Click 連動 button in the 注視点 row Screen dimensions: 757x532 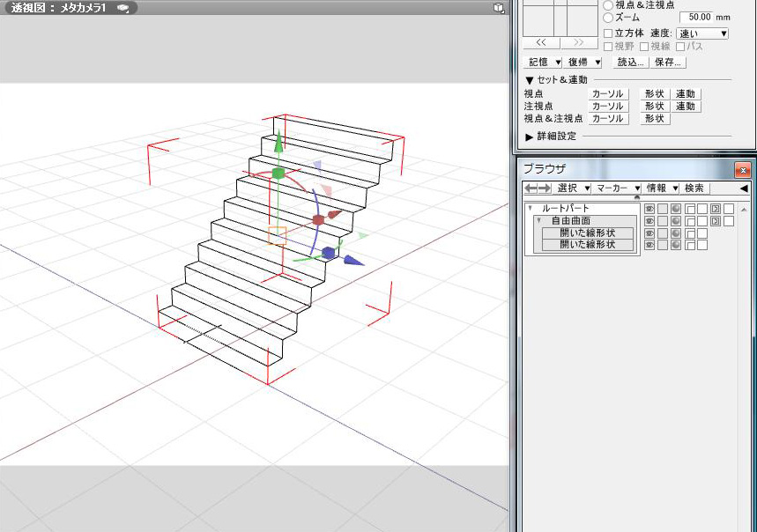tap(685, 106)
